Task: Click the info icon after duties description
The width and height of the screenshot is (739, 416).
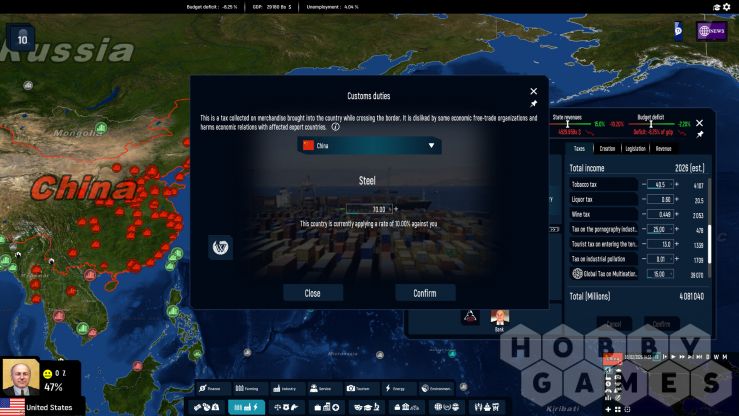Action: click(x=335, y=127)
